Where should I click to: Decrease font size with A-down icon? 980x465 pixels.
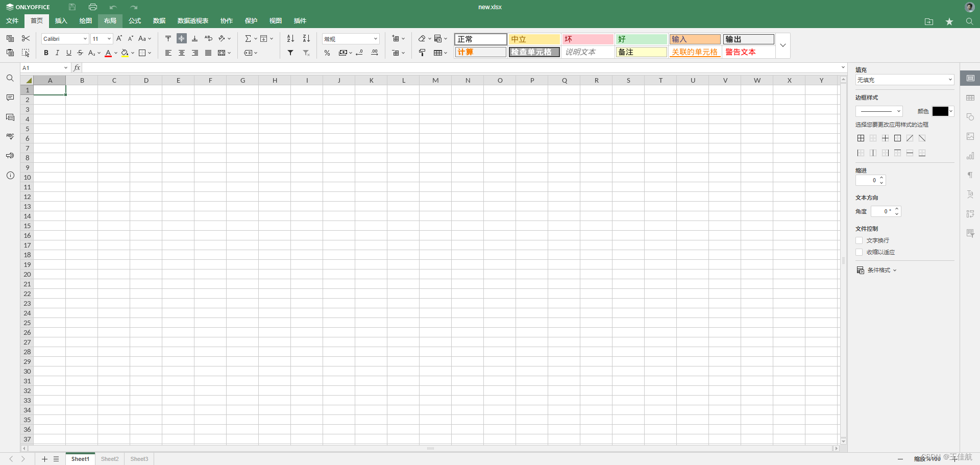(x=130, y=38)
